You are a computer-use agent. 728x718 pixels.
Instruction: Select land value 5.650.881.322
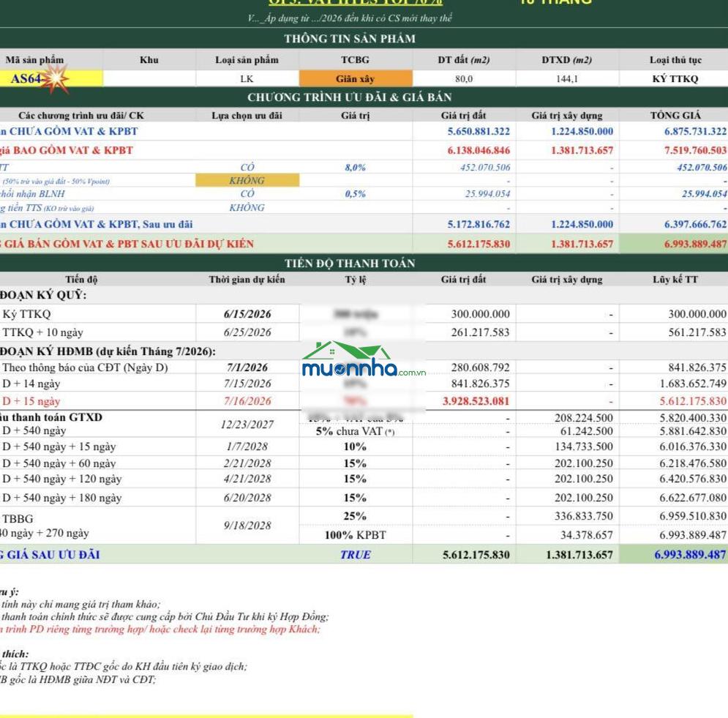(x=479, y=132)
